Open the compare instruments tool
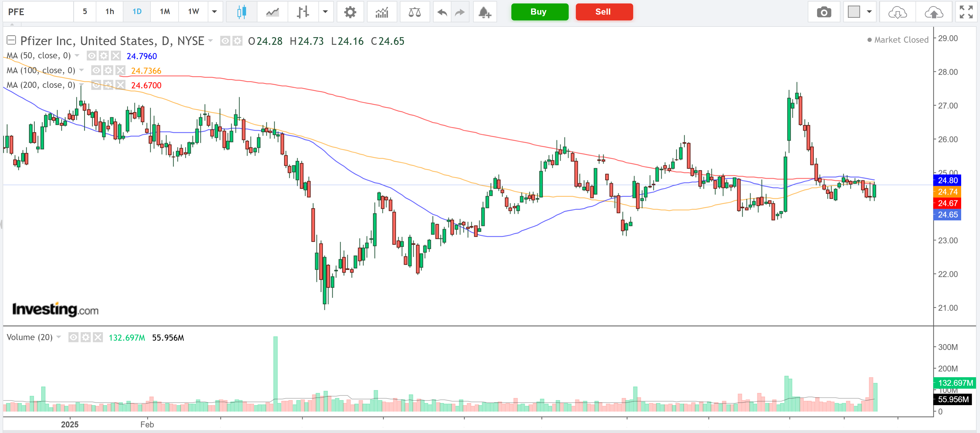The image size is (980, 433). 415,12
